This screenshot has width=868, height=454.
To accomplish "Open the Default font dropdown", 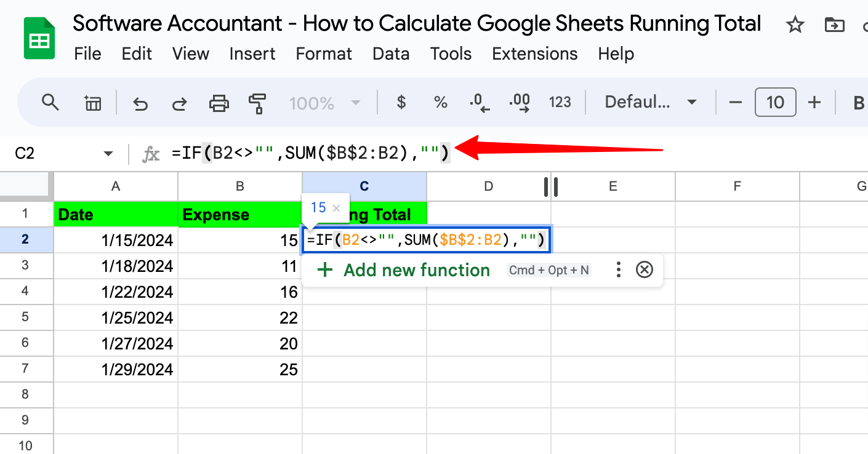I will click(x=650, y=102).
